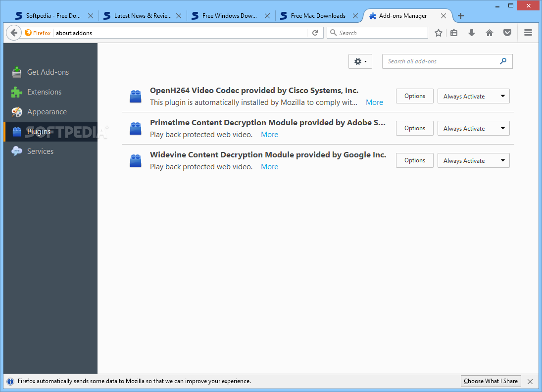542x392 pixels.
Task: Open the gear tools dropdown for add-ons
Action: click(360, 61)
